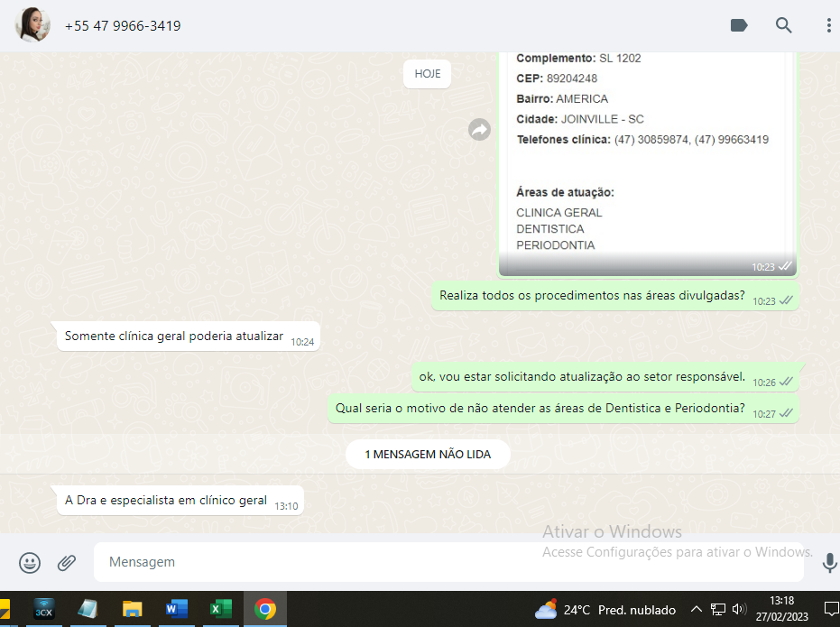Image resolution: width=840 pixels, height=627 pixels.
Task: Click the clinic phone numbers text line
Action: (642, 140)
